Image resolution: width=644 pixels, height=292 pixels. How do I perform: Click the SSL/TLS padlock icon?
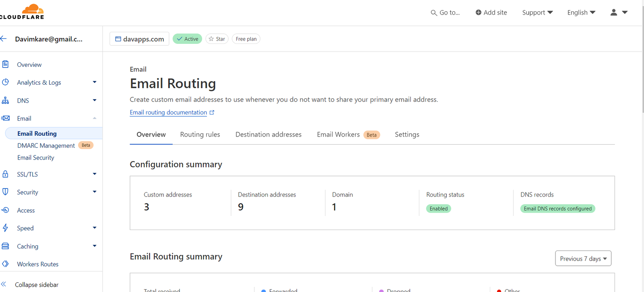(x=5, y=174)
